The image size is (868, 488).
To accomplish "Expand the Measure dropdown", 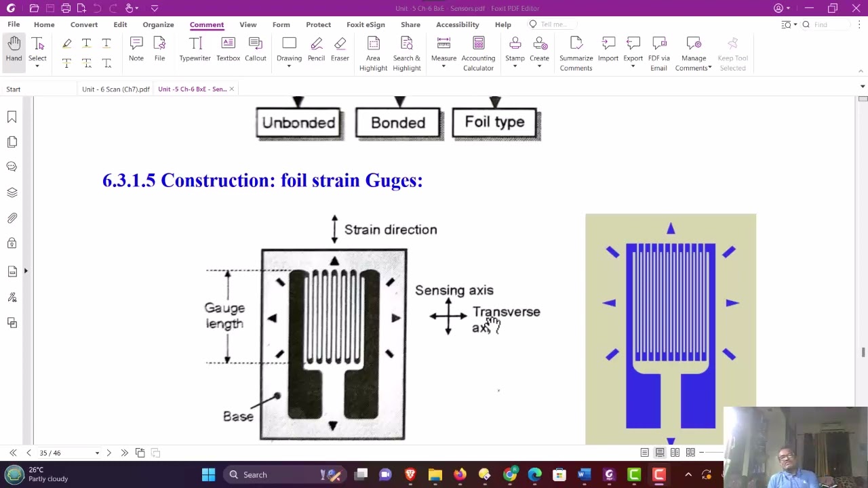I will click(x=443, y=66).
